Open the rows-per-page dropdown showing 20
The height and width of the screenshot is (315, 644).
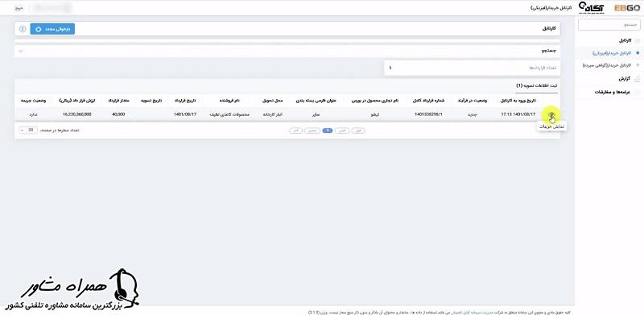(x=28, y=130)
